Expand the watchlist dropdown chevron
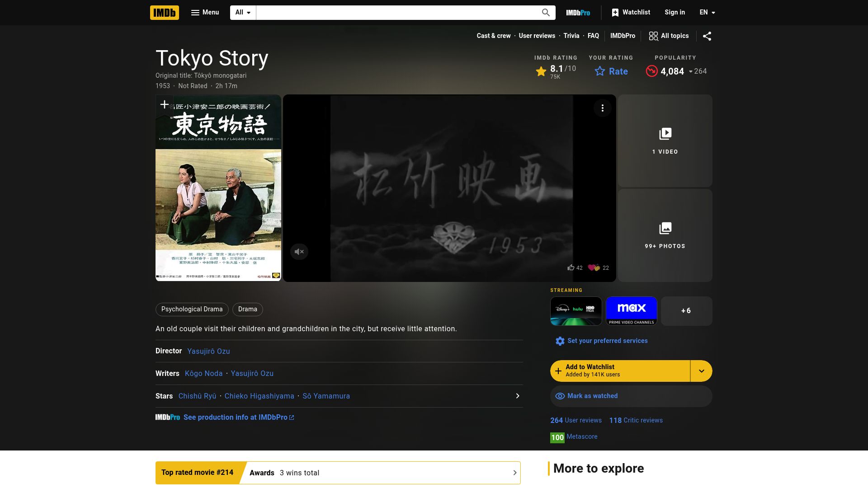Viewport: 868px width, 488px height. tap(701, 371)
